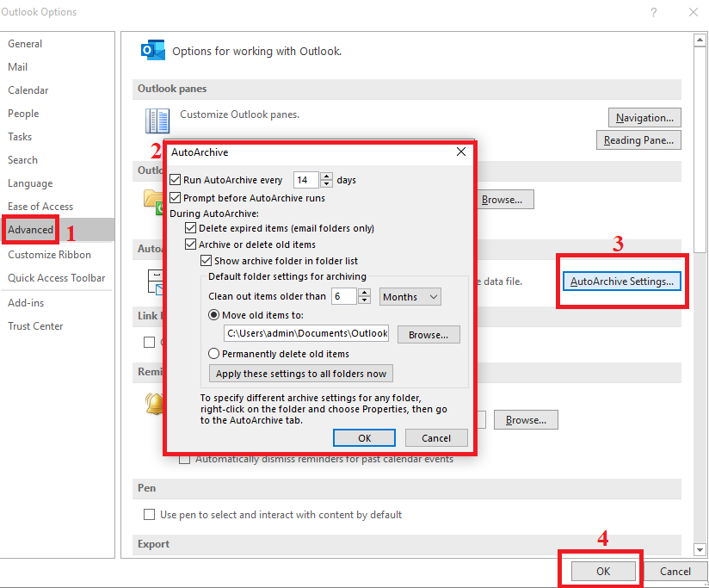This screenshot has width=709, height=588.
Task: Click the Clean out items older than field
Action: pos(344,296)
